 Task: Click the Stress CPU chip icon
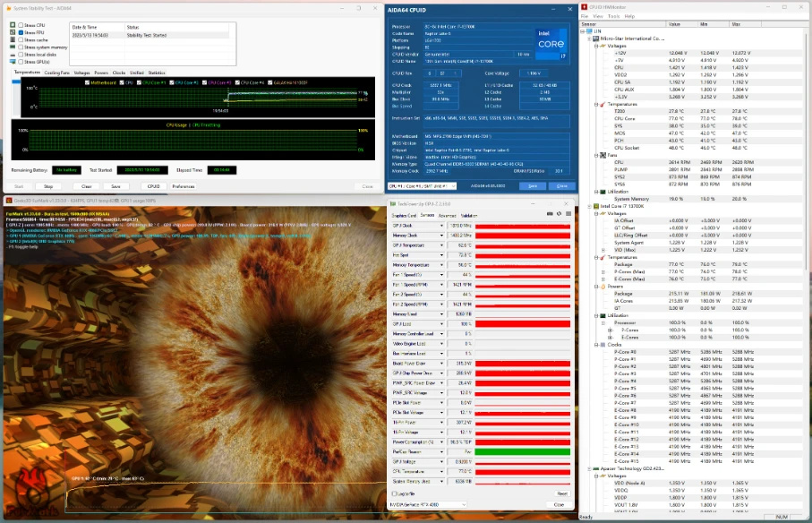[x=13, y=25]
